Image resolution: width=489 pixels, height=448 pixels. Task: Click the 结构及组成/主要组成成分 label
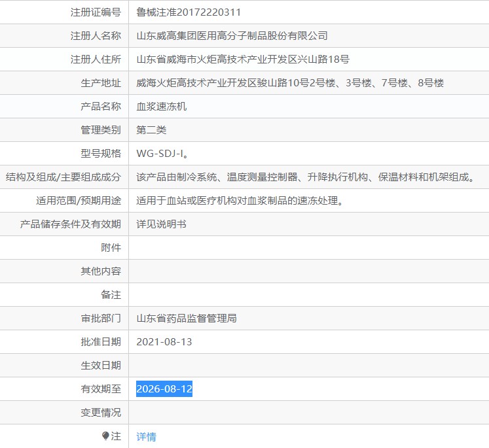click(x=63, y=177)
